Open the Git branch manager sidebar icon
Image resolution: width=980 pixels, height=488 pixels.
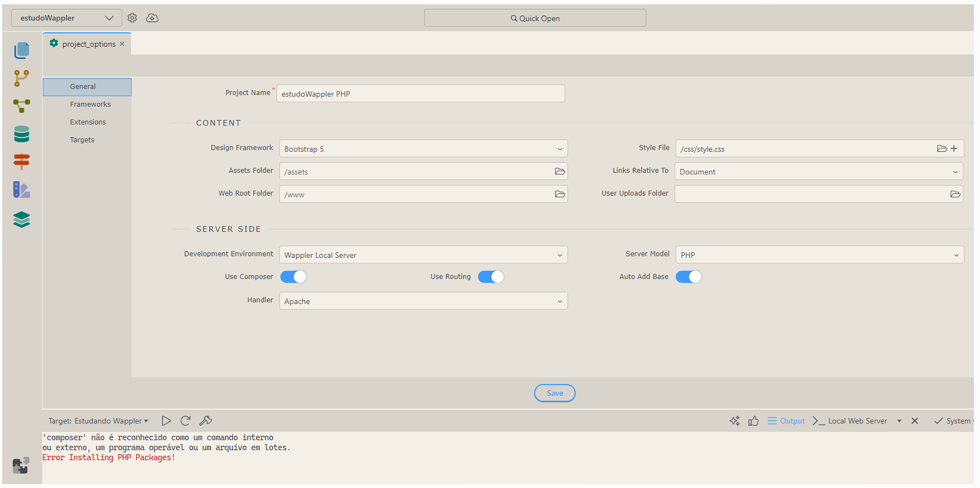pos(22,78)
